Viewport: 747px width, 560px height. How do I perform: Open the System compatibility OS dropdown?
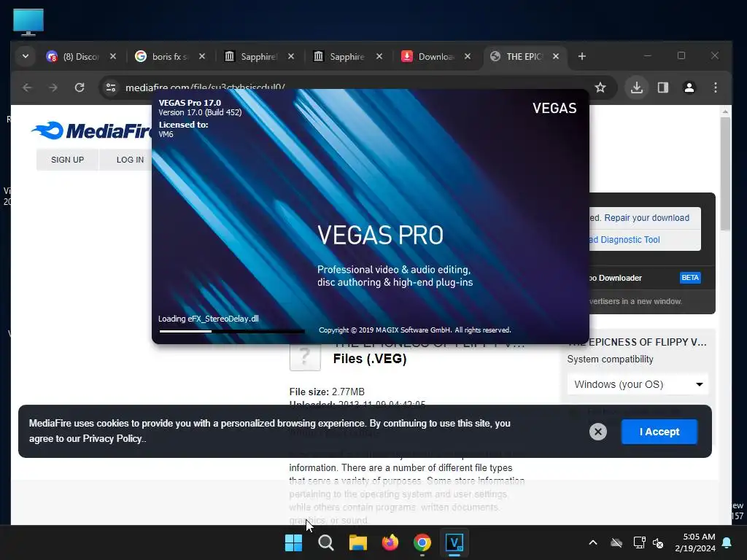[x=638, y=384]
